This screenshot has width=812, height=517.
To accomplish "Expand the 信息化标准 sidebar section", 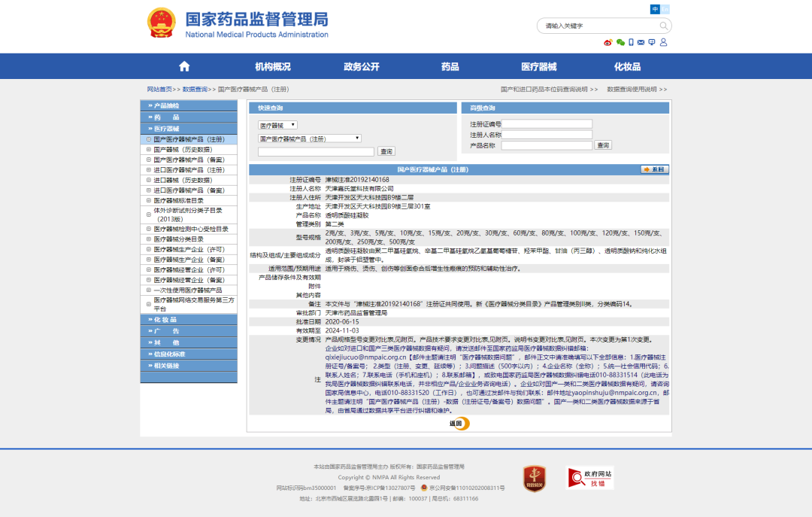I will [189, 354].
